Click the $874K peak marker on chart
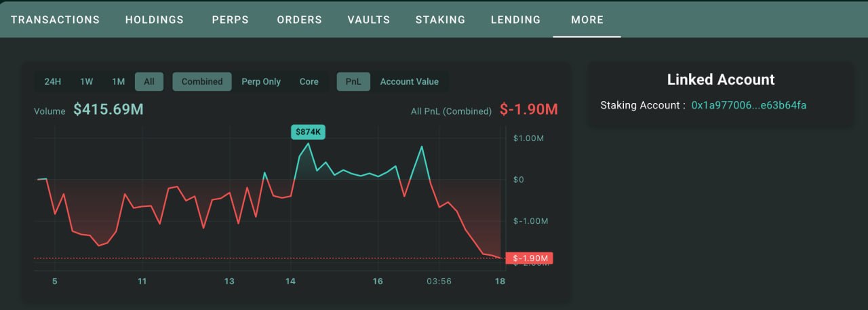 coord(308,132)
